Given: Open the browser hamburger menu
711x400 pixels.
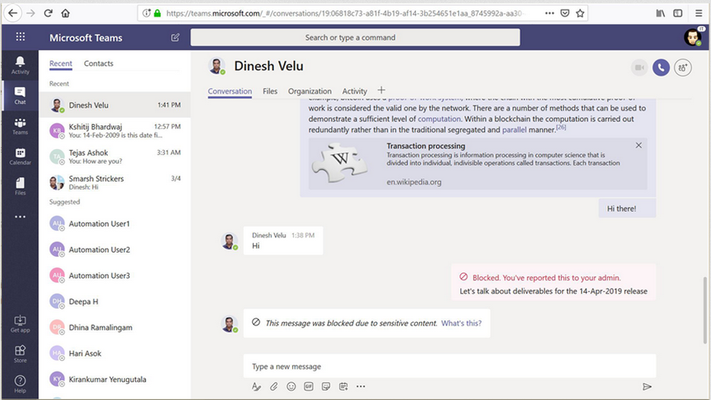Looking at the screenshot, I should [x=699, y=13].
